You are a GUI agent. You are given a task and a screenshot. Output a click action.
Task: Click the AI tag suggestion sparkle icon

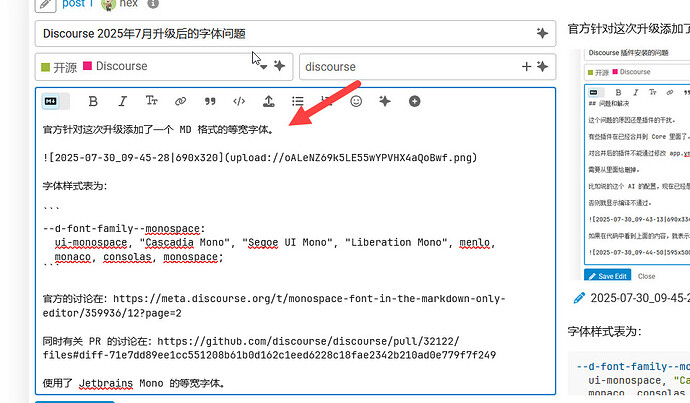pyautogui.click(x=542, y=66)
